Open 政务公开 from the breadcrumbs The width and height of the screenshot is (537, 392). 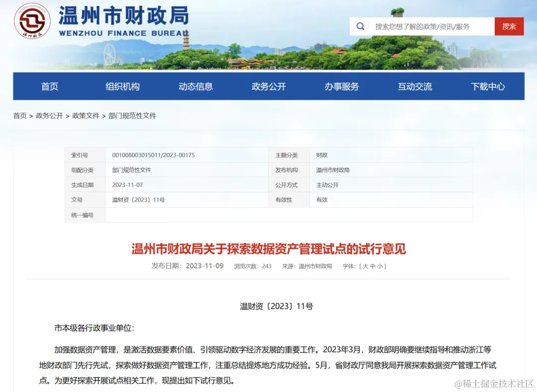(x=48, y=115)
